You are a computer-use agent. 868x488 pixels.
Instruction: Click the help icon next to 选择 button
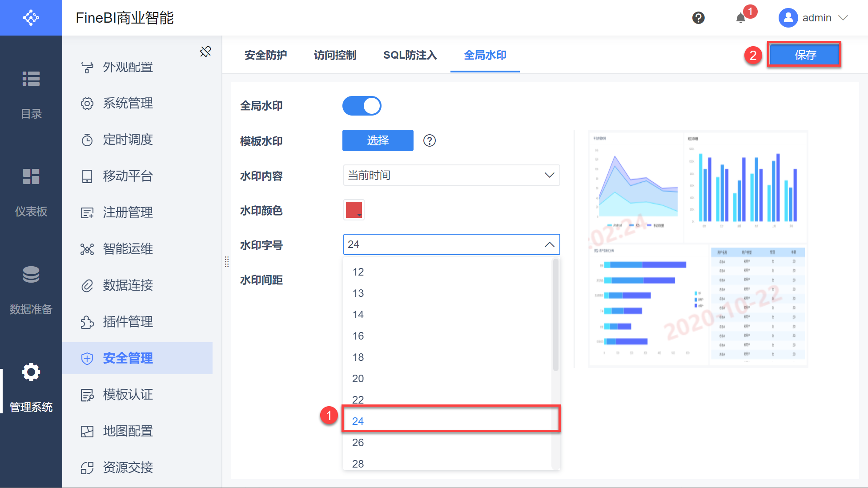tap(429, 141)
